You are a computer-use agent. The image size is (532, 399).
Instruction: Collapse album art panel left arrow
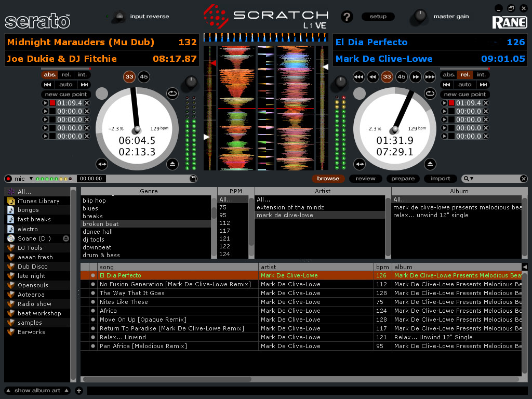8,391
